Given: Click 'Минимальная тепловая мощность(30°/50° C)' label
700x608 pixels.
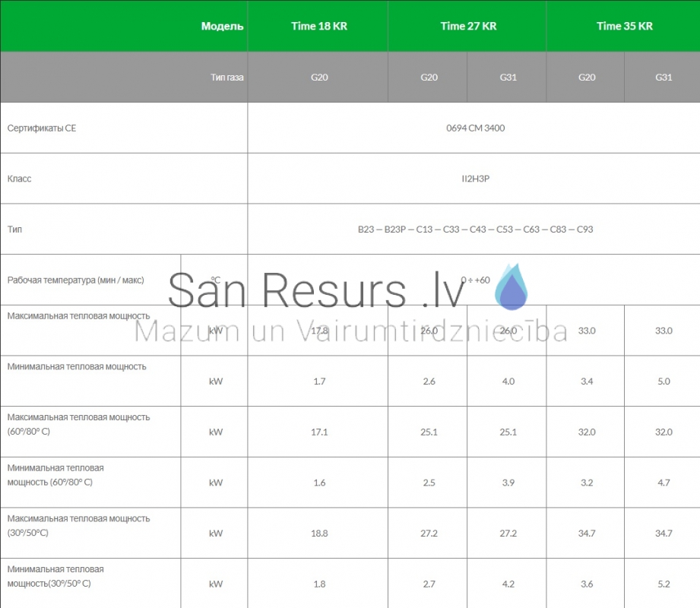Looking at the screenshot, I should [x=55, y=576].
